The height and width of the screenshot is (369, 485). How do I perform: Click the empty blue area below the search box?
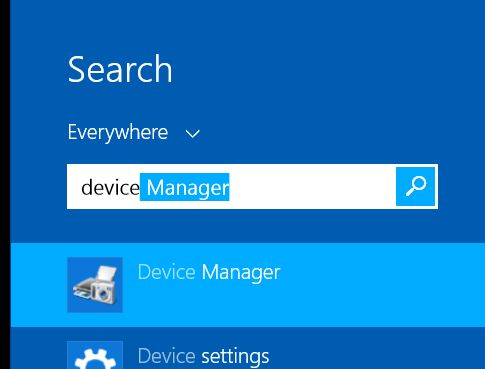247,226
